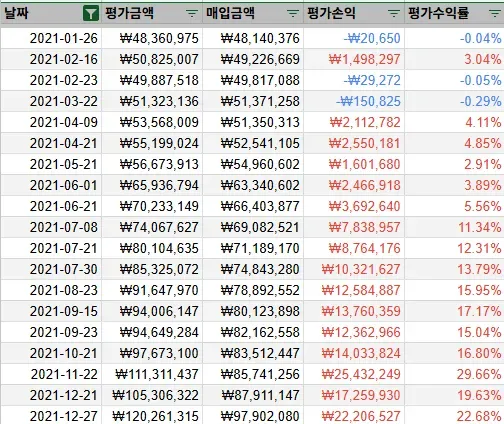Image resolution: width=504 pixels, height=424 pixels.
Task: Click profit value ₩3,692,640
Action: click(x=365, y=206)
